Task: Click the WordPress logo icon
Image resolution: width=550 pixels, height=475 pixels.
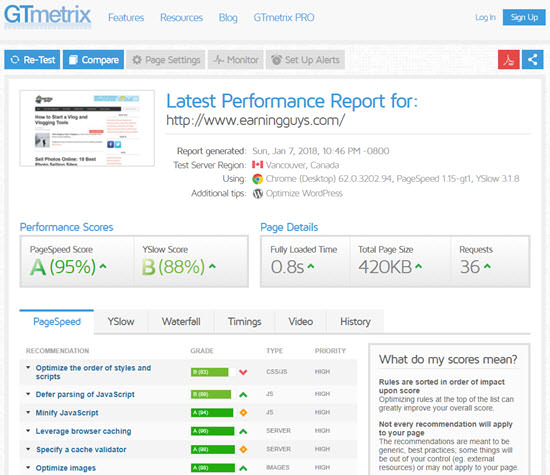Action: tap(258, 193)
